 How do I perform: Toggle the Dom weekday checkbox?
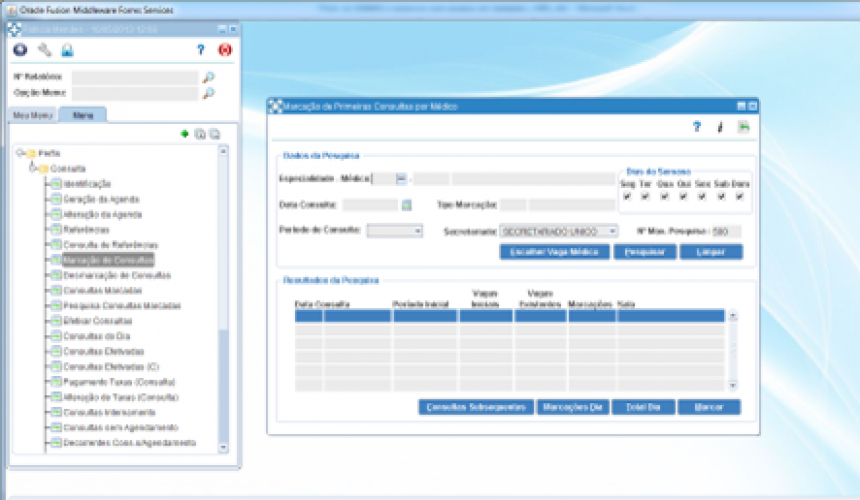[740, 196]
